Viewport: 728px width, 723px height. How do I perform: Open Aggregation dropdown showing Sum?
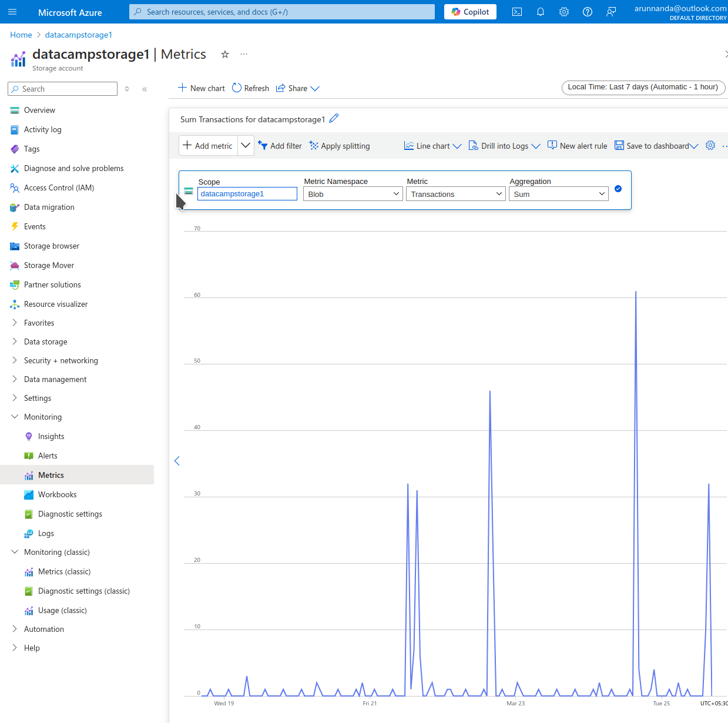[559, 194]
